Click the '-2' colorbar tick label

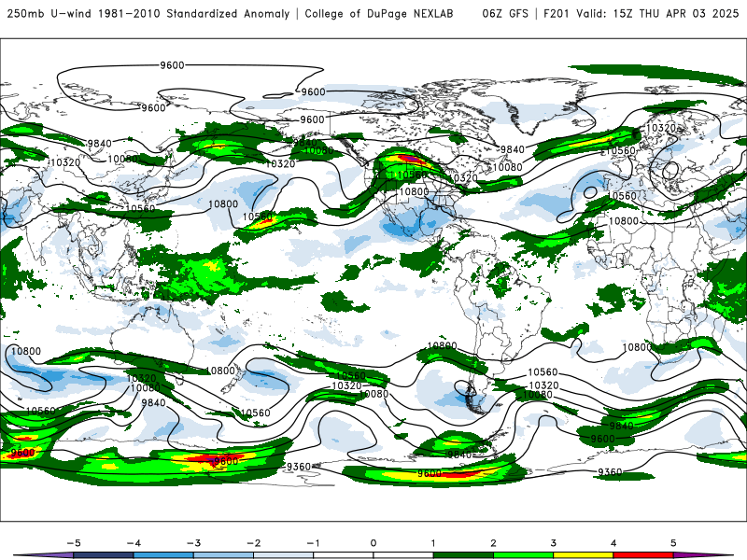[x=253, y=543]
